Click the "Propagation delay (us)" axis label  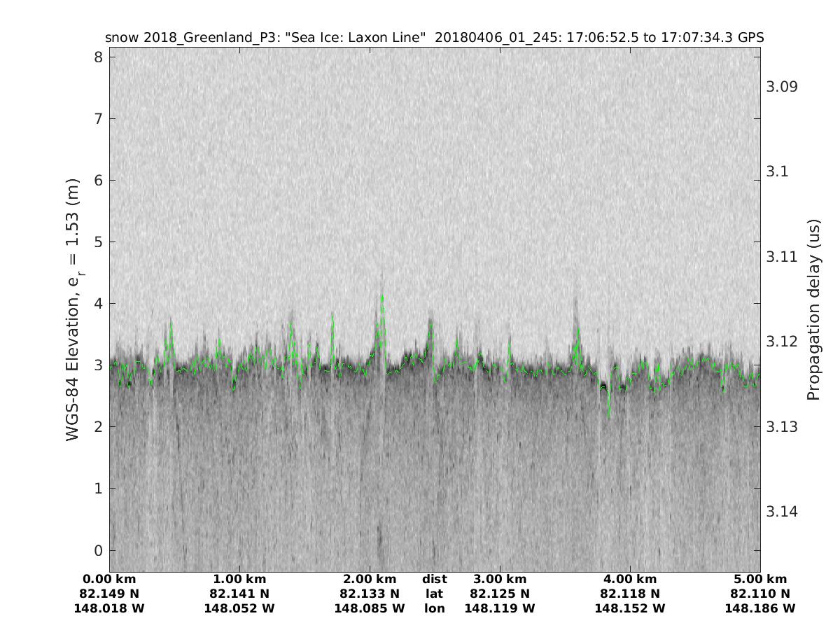(813, 309)
